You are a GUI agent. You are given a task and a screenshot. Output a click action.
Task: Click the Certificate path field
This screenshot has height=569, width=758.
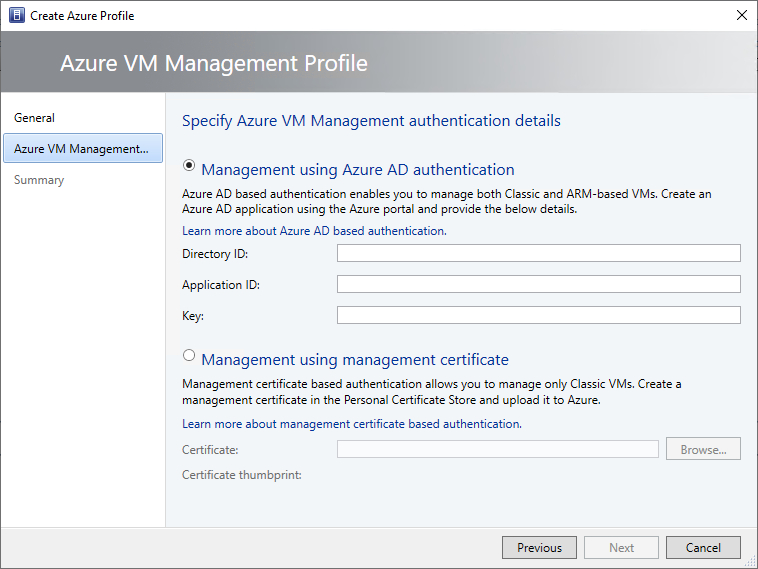coord(497,449)
